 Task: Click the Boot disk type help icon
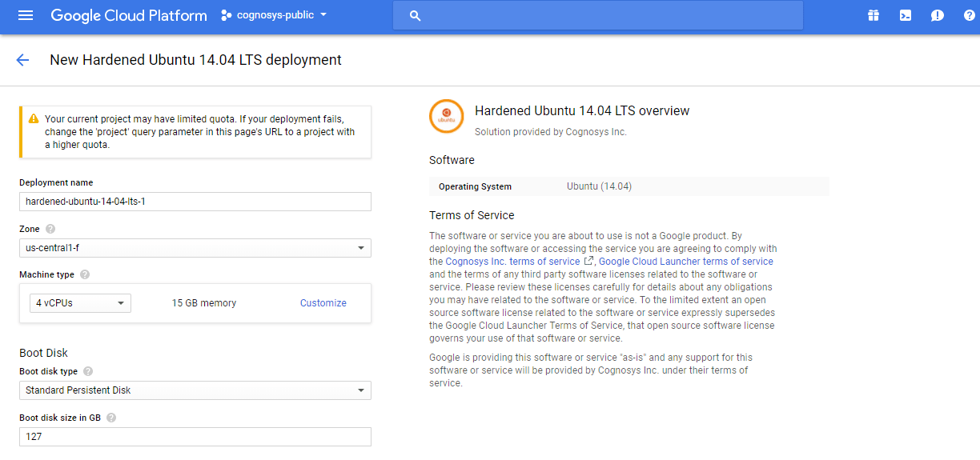(88, 371)
